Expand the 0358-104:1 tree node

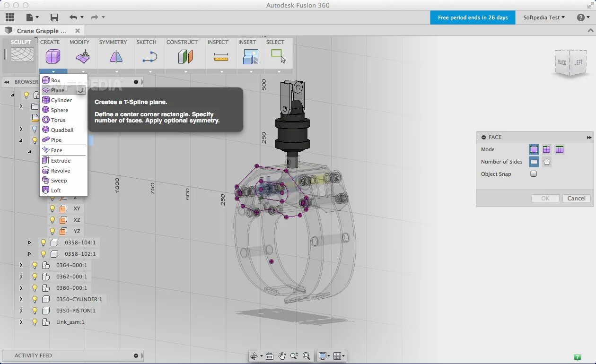pos(29,243)
